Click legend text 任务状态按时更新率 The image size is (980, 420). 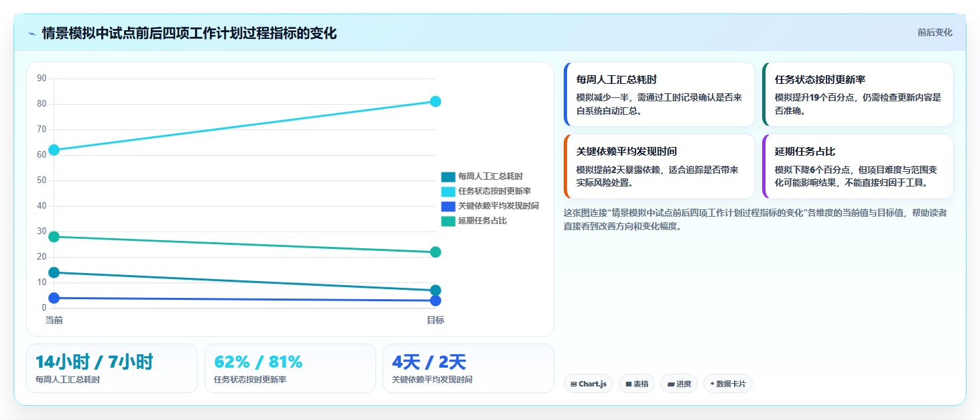pos(495,192)
